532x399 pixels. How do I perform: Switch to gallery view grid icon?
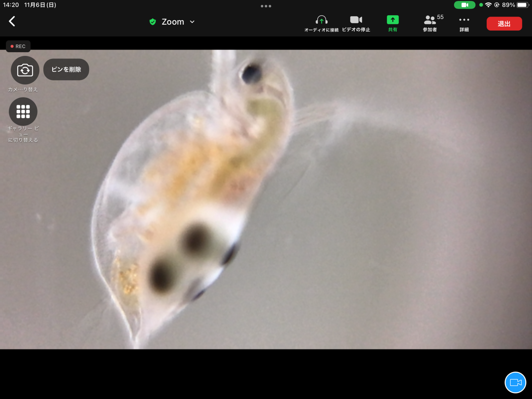point(23,112)
